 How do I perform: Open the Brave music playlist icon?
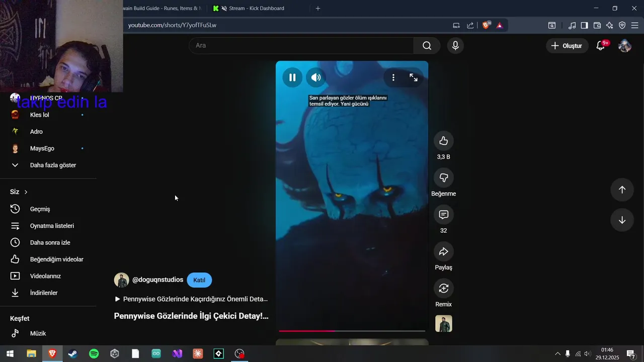tap(572, 25)
